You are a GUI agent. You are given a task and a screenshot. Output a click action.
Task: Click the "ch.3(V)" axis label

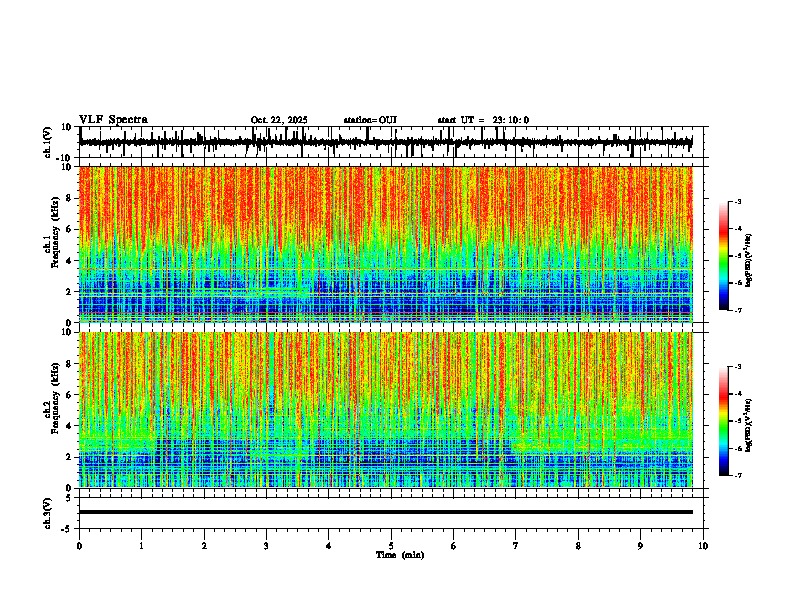[47, 513]
